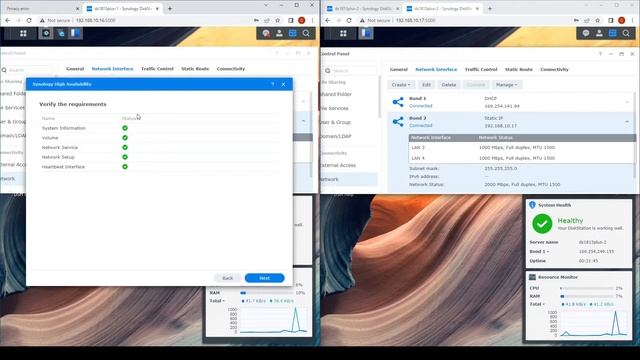
Task: Click RAM usage bar in left Resource Monitor
Action: [267, 293]
